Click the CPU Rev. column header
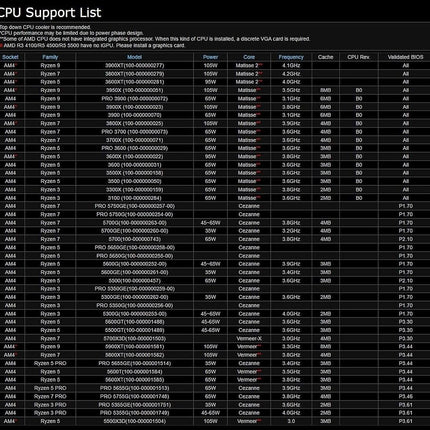 coord(358,57)
